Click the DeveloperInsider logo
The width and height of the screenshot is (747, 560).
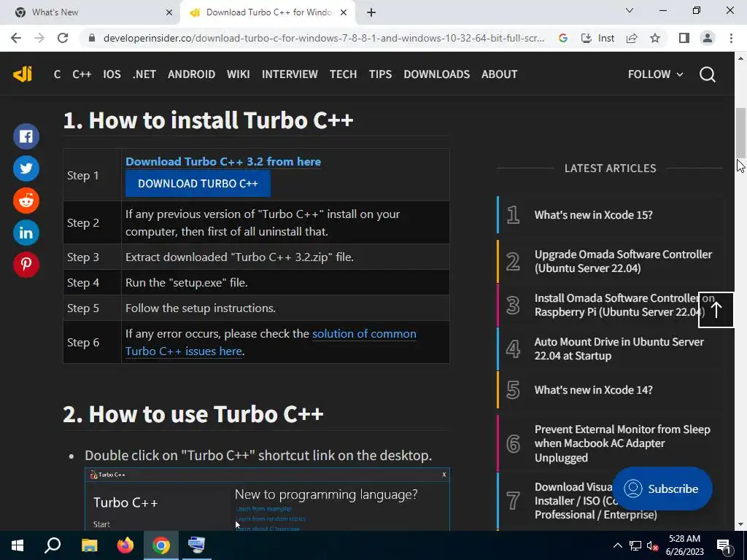click(23, 74)
